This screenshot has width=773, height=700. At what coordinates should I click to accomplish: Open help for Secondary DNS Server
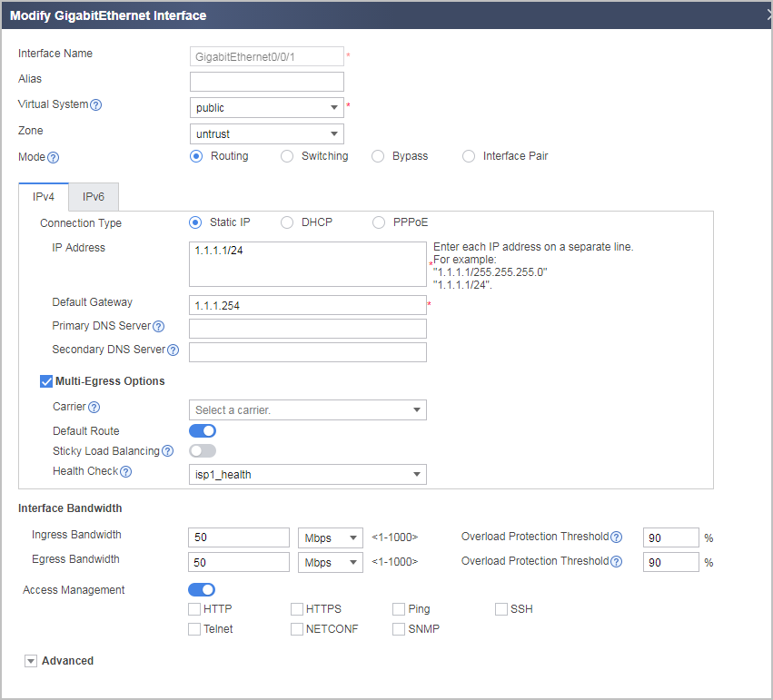pos(173,350)
